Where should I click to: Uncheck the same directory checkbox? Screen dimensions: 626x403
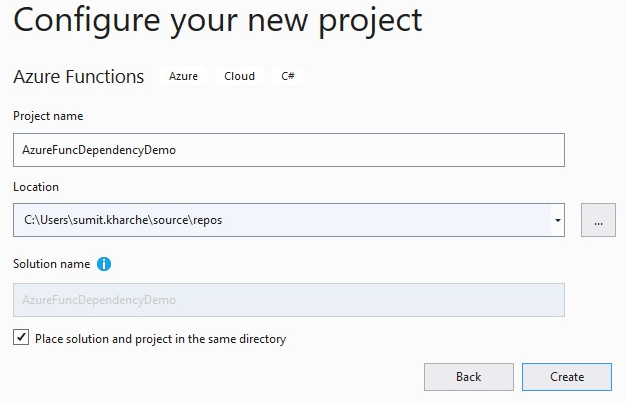(21, 338)
